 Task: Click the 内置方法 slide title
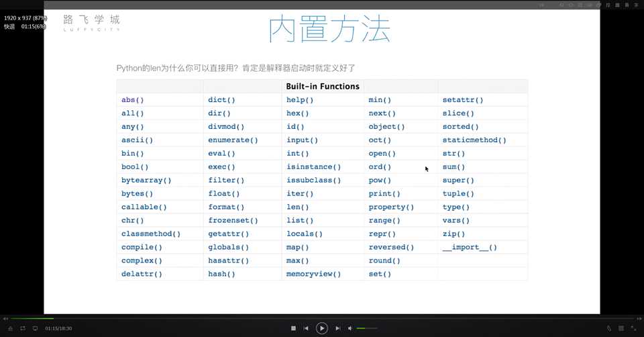point(329,29)
